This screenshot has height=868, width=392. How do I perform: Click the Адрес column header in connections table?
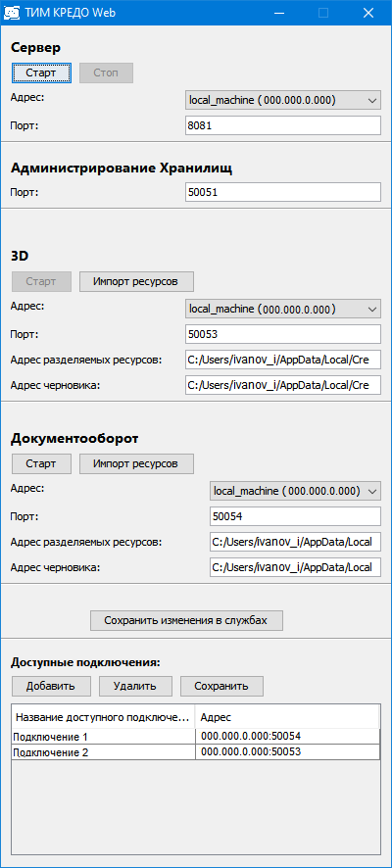pyautogui.click(x=287, y=717)
